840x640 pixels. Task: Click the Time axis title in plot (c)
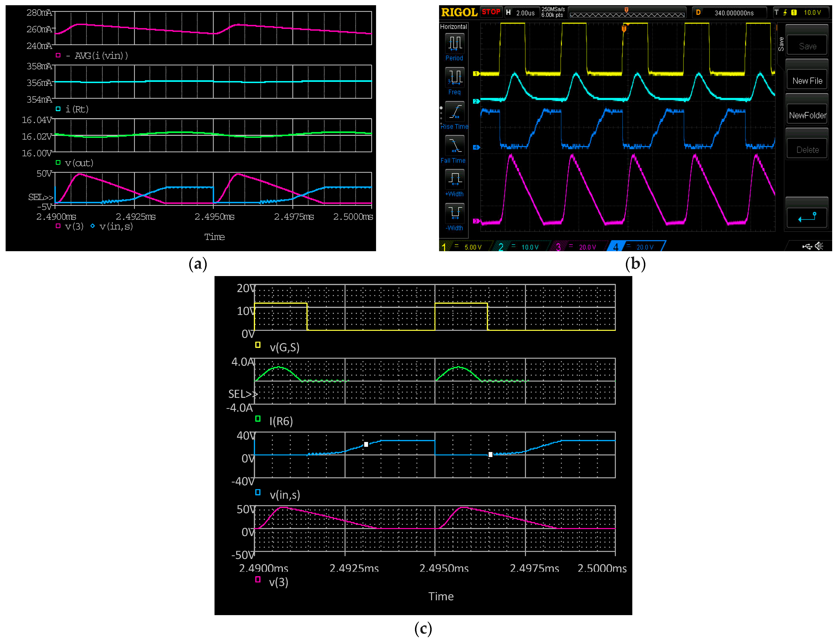point(441,597)
